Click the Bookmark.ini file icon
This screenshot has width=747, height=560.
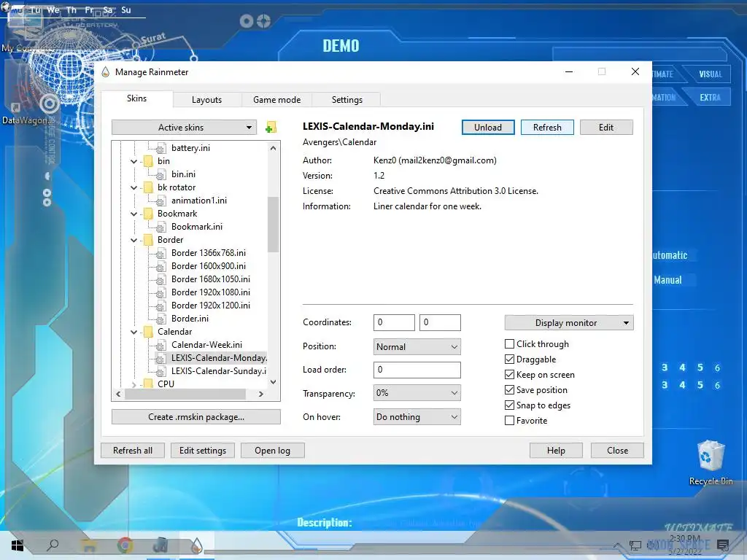click(161, 227)
